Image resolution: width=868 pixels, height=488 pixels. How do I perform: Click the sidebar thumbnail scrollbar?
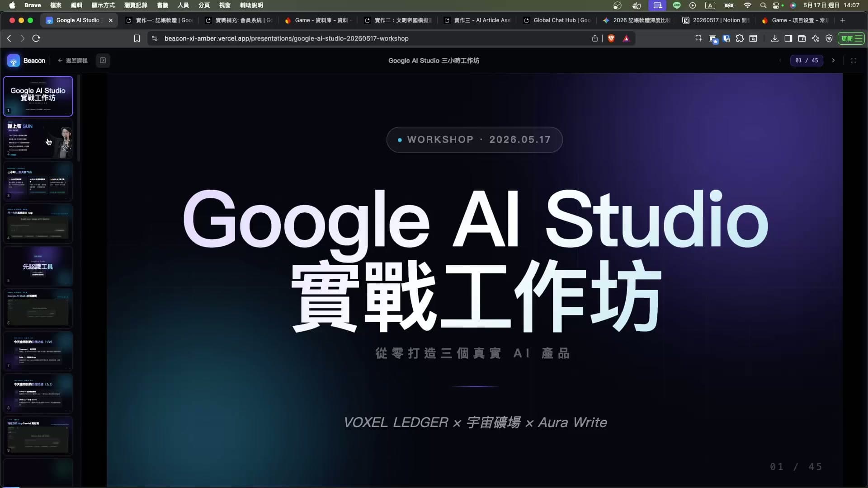[x=79, y=118]
